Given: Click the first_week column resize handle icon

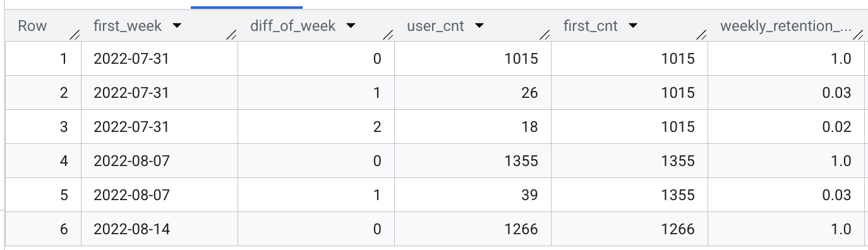Looking at the screenshot, I should 231,36.
